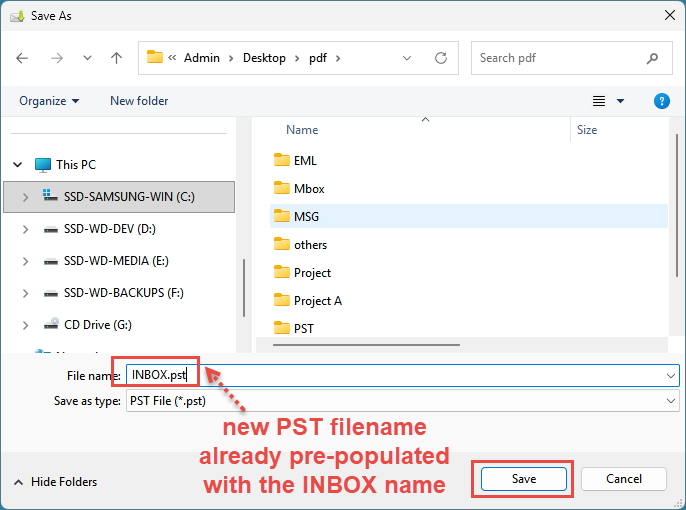Select Admin in the breadcrumb path
Screen dimensions: 686x510
pos(202,58)
